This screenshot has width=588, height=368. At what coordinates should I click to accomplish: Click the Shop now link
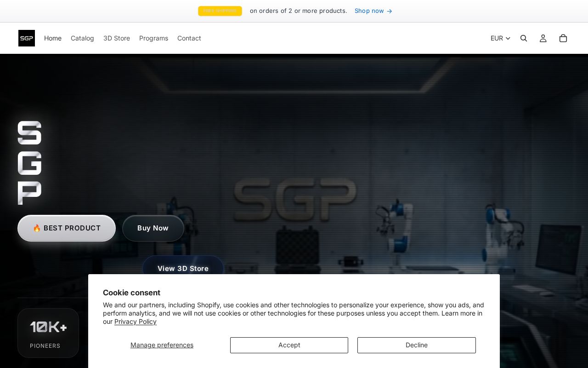[373, 11]
